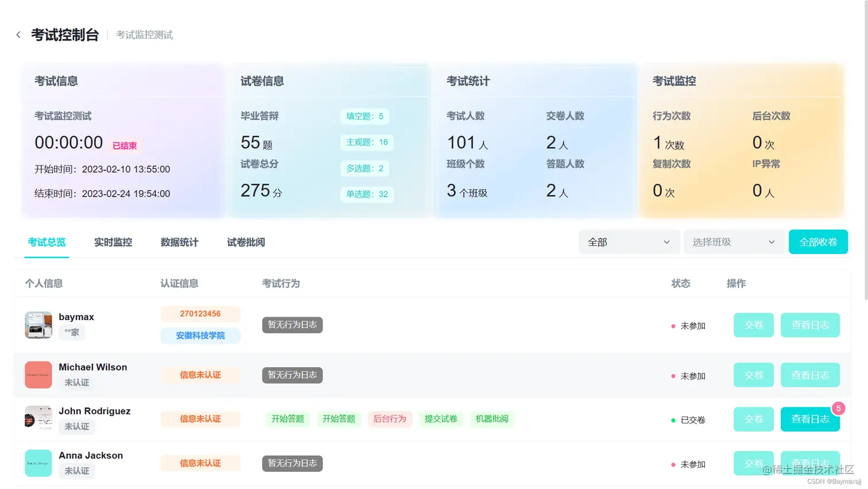
Task: Click the red 后台行为 behavior tag
Action: tap(390, 419)
